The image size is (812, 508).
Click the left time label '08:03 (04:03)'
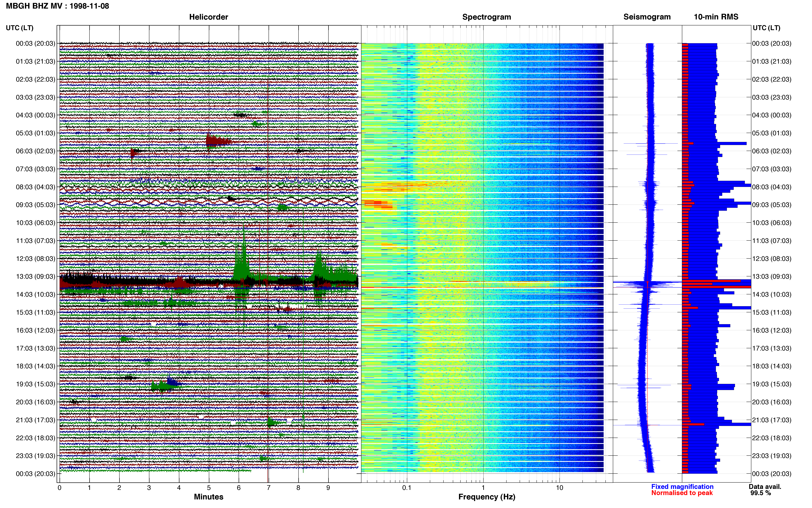point(36,187)
